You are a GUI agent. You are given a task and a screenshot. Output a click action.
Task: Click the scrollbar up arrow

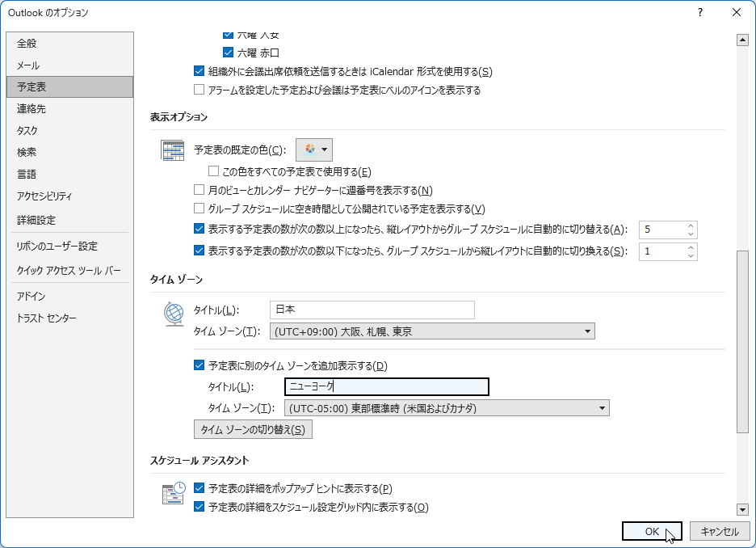tap(742, 40)
